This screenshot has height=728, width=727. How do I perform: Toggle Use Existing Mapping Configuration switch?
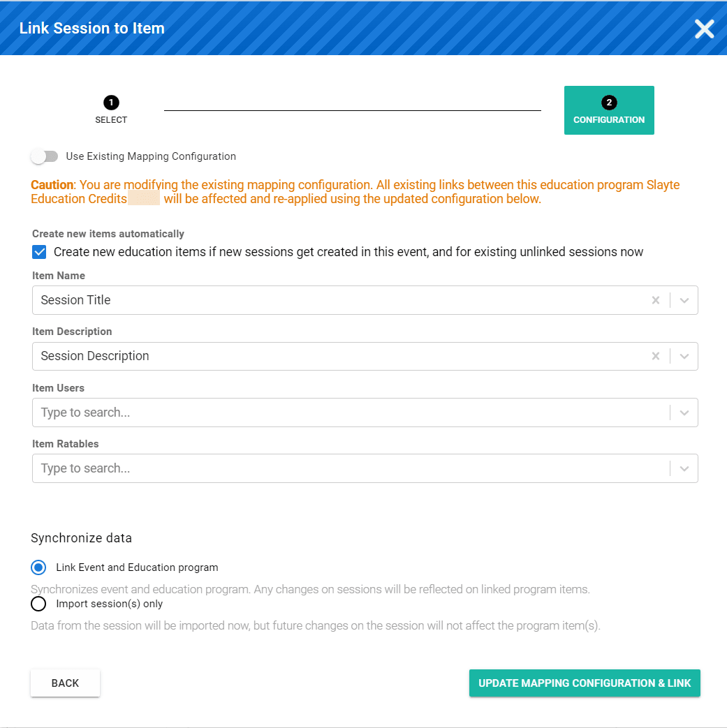click(x=45, y=156)
